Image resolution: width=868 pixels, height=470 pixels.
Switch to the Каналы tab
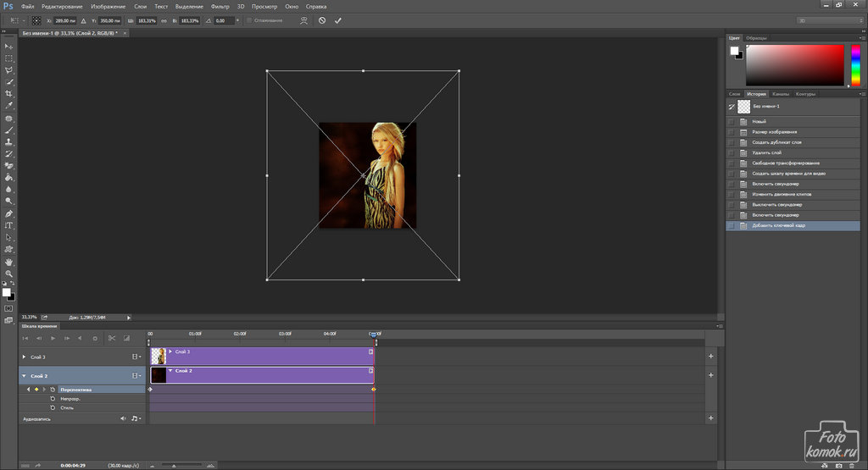tap(781, 94)
